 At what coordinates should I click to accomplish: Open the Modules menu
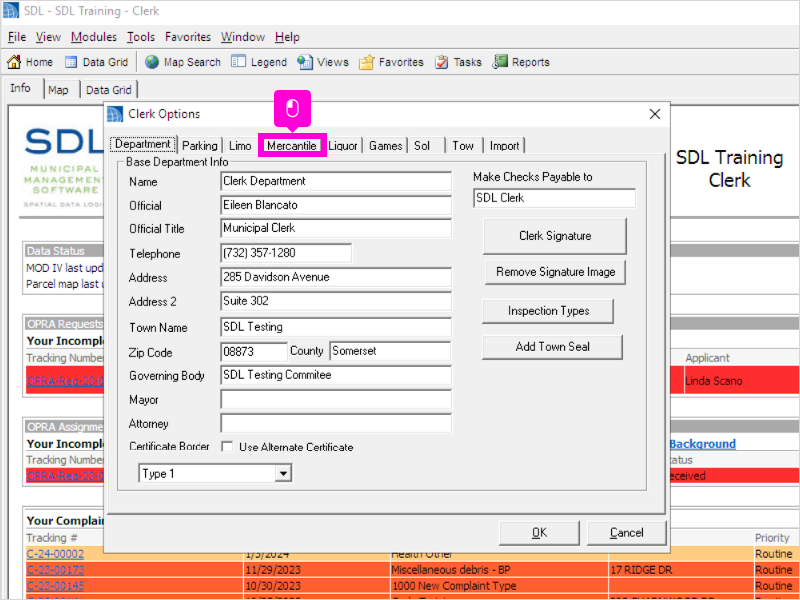click(93, 37)
